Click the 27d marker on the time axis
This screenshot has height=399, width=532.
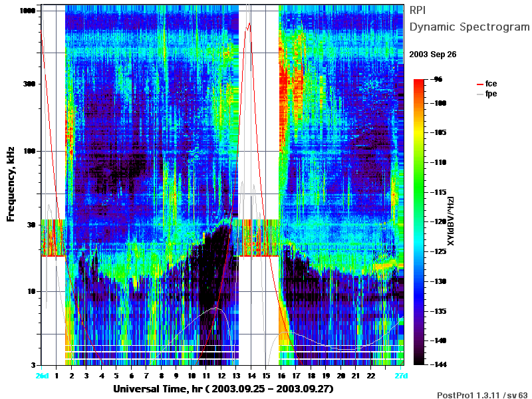click(401, 376)
